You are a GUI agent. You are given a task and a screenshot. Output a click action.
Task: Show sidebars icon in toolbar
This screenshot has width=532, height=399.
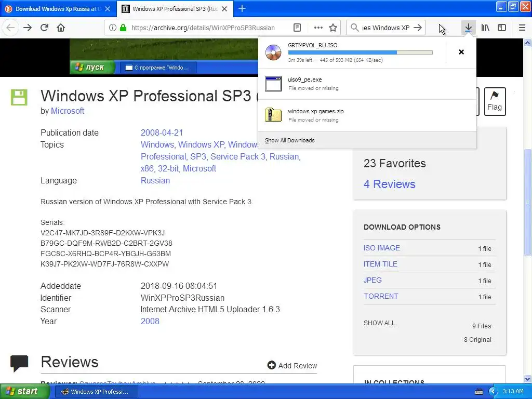tap(502, 28)
